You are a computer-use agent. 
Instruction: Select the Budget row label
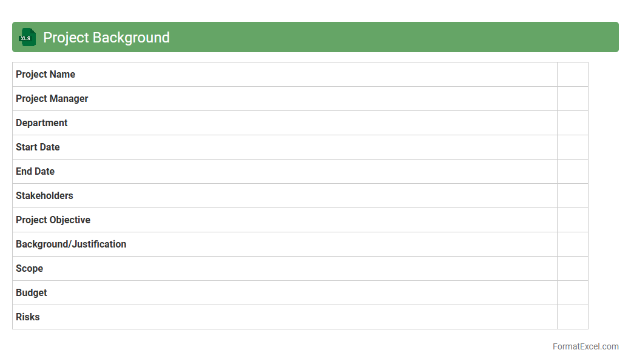pyautogui.click(x=32, y=293)
